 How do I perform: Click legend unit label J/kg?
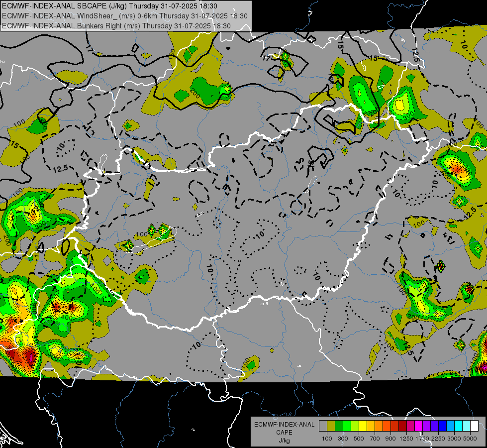coord(284,441)
